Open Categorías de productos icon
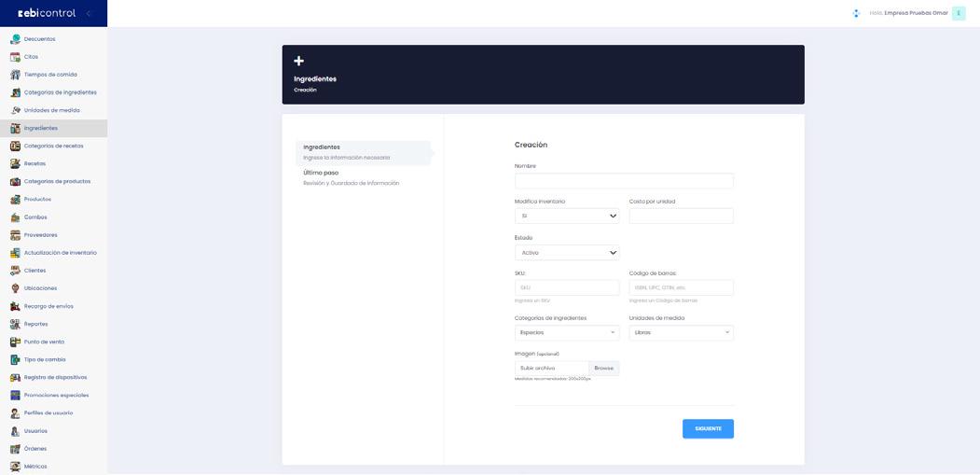980x475 pixels. pyautogui.click(x=16, y=181)
